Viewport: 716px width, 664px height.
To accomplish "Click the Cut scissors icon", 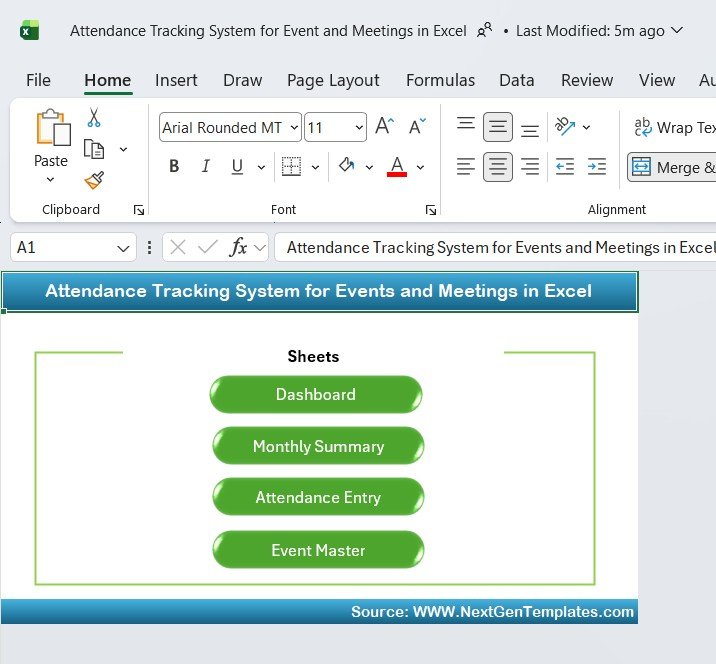I will click(x=94, y=118).
